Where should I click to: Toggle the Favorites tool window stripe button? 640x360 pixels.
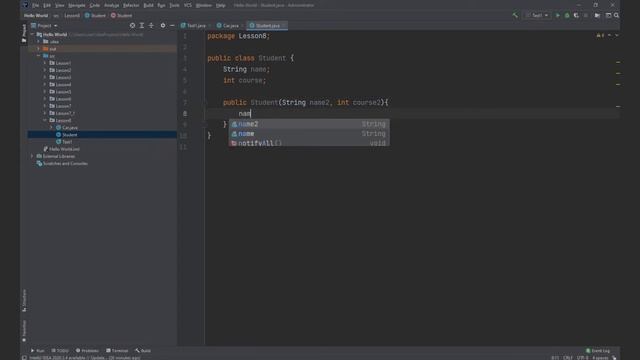(x=24, y=331)
